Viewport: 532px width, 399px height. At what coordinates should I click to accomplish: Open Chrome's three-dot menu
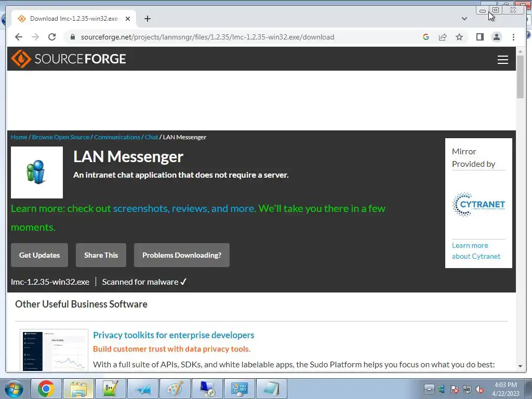(513, 37)
